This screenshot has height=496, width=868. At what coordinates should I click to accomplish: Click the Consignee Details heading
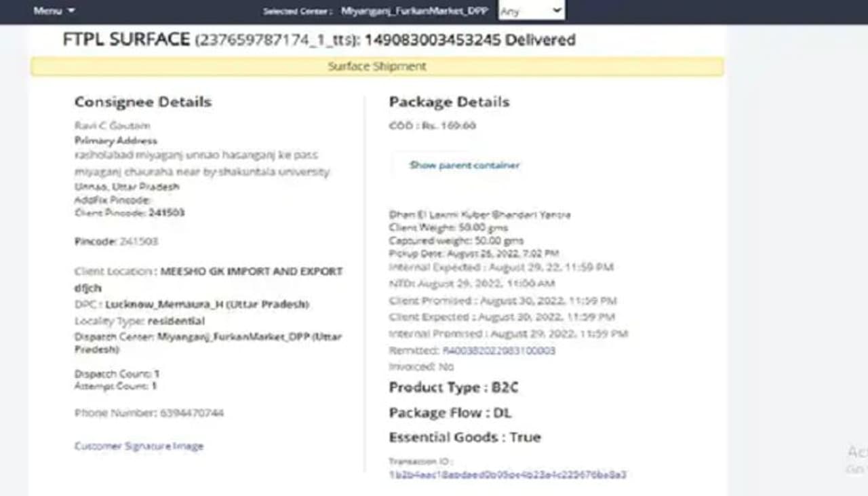click(x=143, y=102)
